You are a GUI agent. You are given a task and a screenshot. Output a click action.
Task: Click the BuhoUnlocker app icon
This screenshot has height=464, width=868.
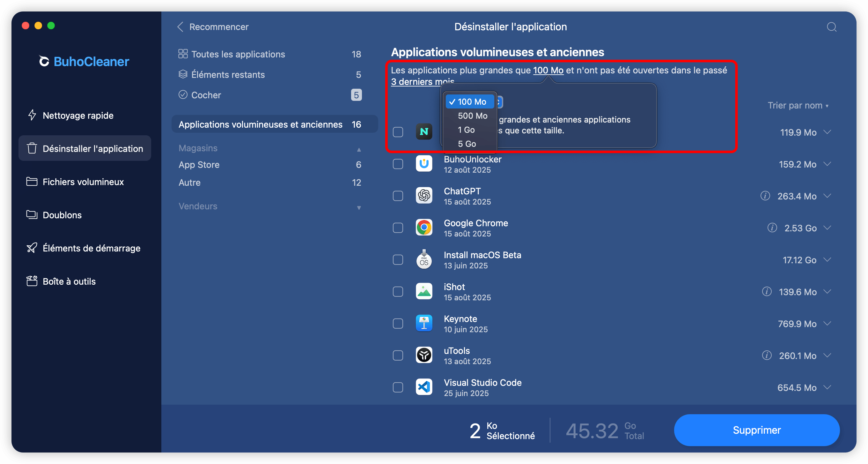click(x=424, y=164)
